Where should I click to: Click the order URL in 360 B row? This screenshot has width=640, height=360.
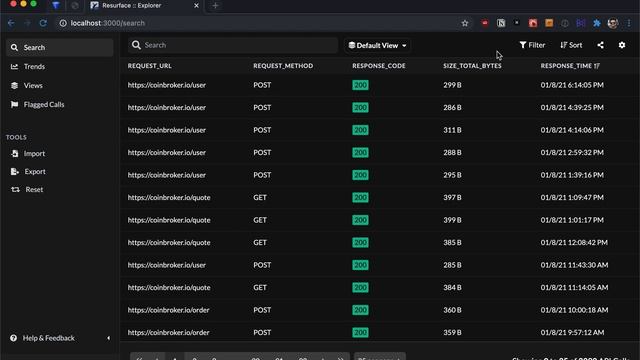(x=168, y=310)
